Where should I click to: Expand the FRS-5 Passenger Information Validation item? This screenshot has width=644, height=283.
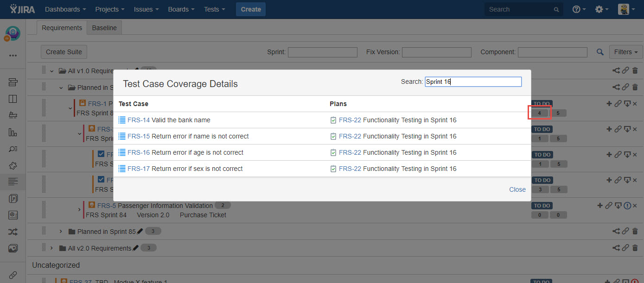coord(79,210)
